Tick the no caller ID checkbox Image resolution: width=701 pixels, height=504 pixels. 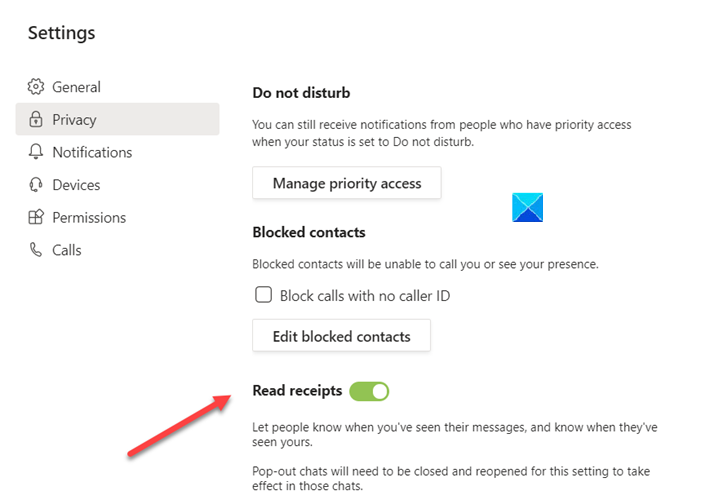[264, 295]
